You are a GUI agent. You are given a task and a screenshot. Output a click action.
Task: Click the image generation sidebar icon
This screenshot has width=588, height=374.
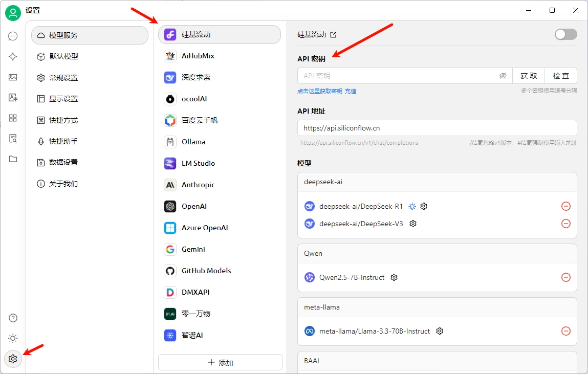click(13, 77)
